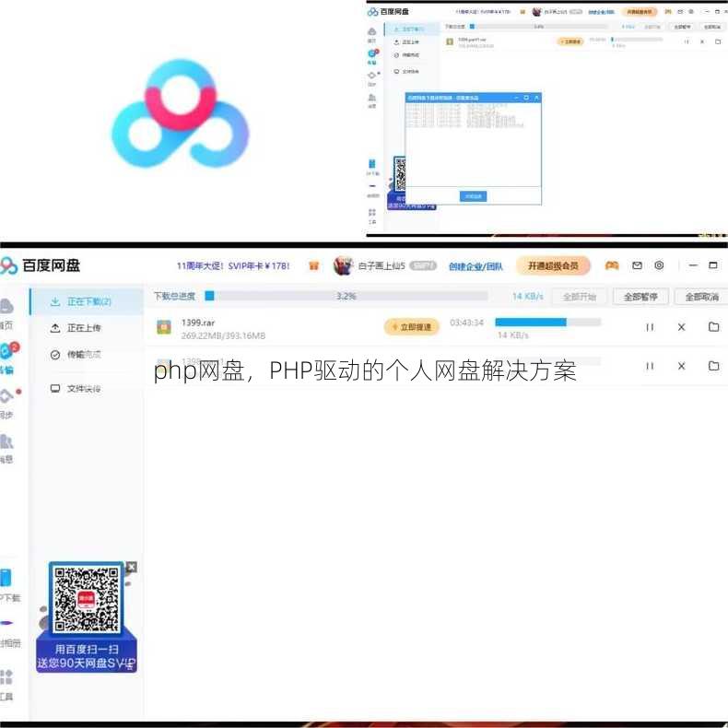The height and width of the screenshot is (728, 728).
Task: Open the mail envelope icon in the header
Action: (x=637, y=265)
